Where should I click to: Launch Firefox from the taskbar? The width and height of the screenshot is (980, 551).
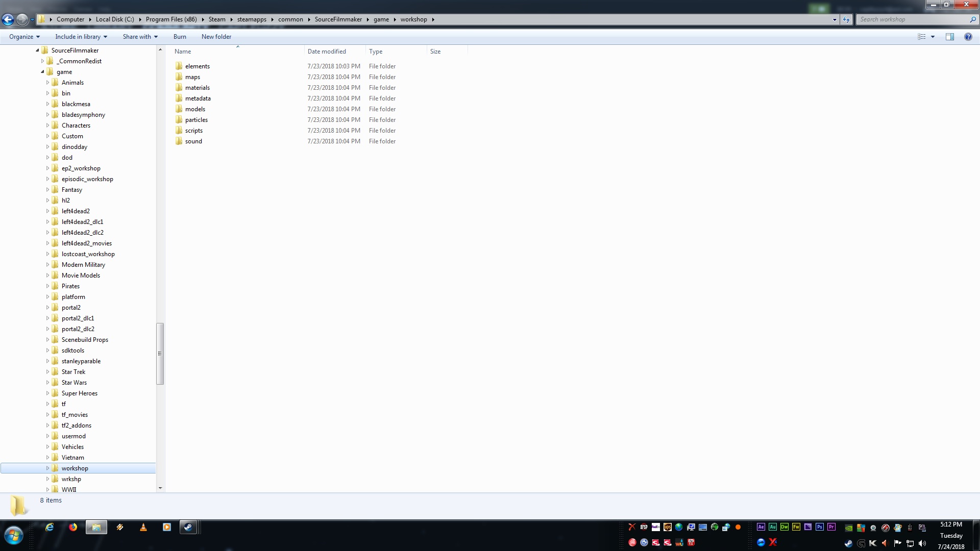[x=73, y=527]
